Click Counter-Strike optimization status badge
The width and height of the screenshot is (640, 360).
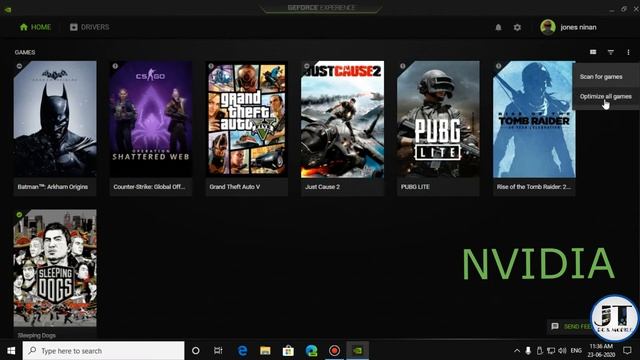point(115,66)
